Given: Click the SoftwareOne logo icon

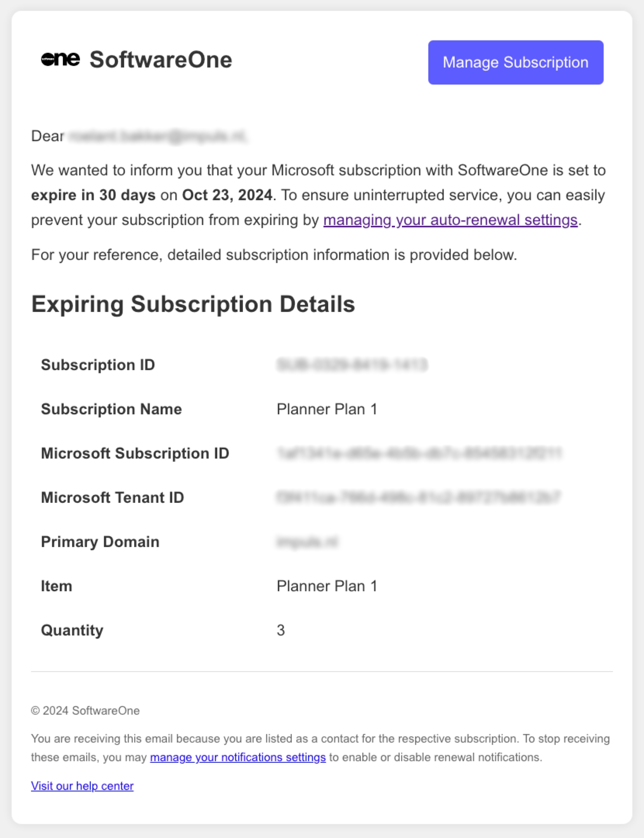Looking at the screenshot, I should (61, 59).
